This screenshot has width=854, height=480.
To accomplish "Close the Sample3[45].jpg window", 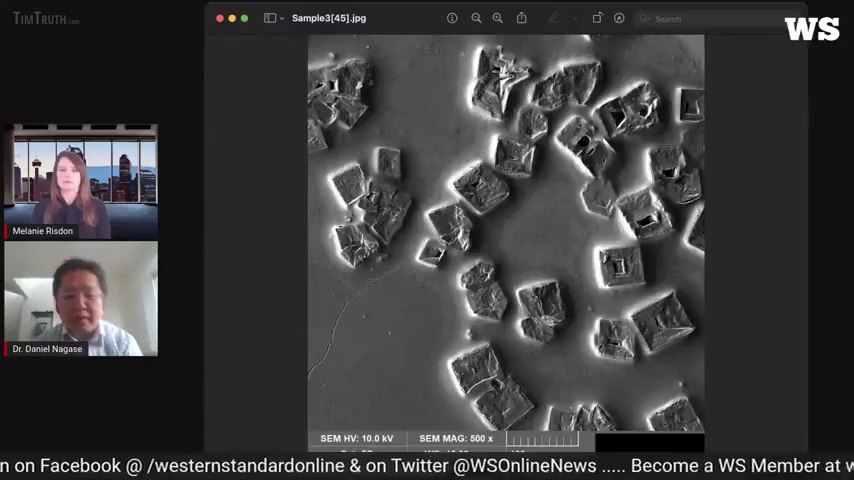I will tap(220, 18).
